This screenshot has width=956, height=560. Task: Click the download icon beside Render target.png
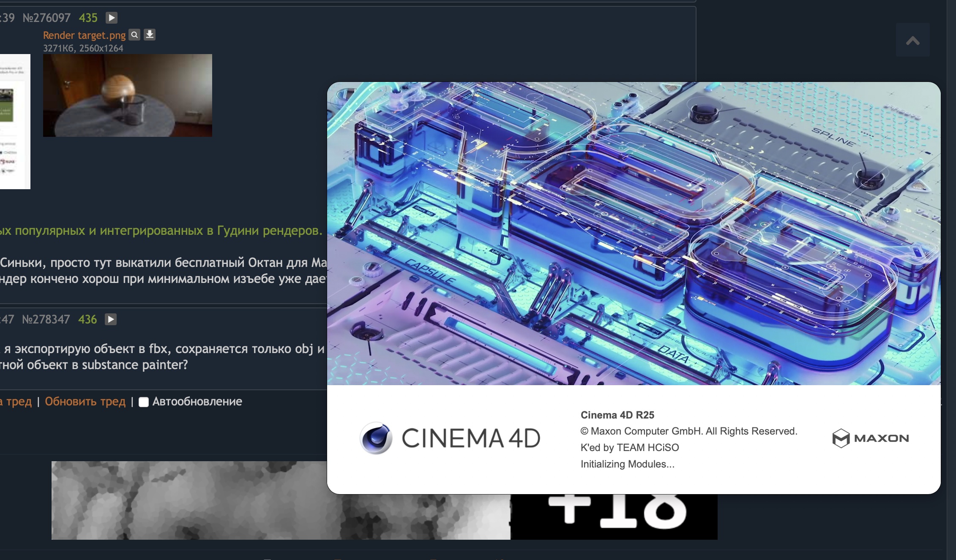coord(150,35)
